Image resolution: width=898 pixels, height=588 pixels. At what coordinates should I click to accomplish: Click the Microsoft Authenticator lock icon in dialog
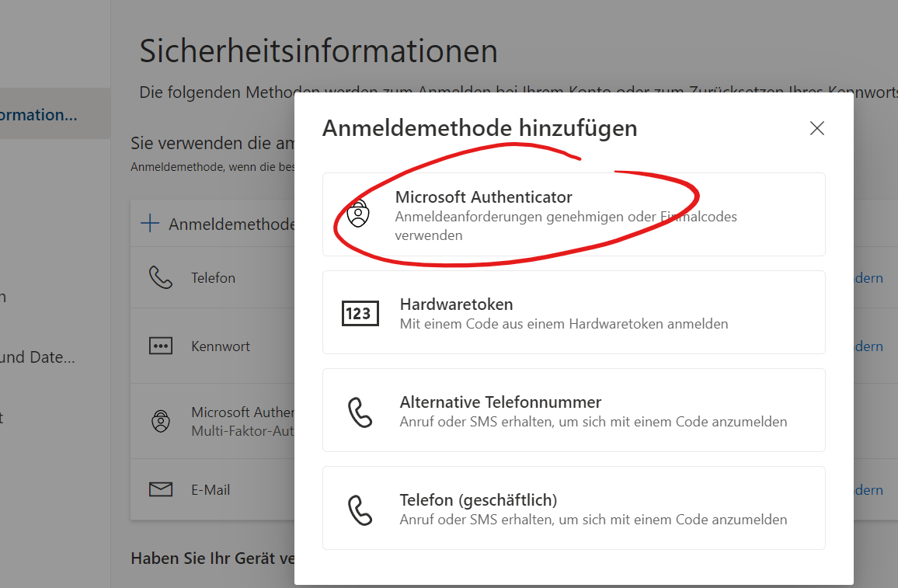(x=357, y=214)
